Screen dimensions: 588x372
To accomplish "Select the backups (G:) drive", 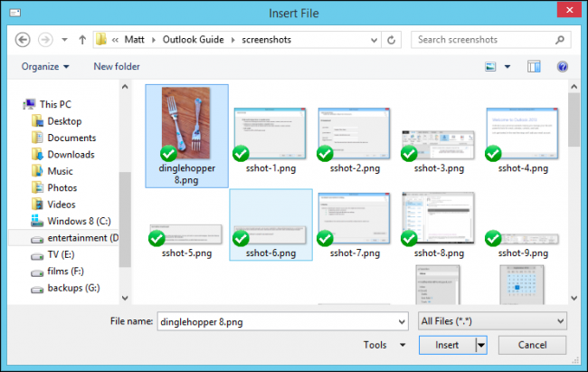I will [x=65, y=288].
